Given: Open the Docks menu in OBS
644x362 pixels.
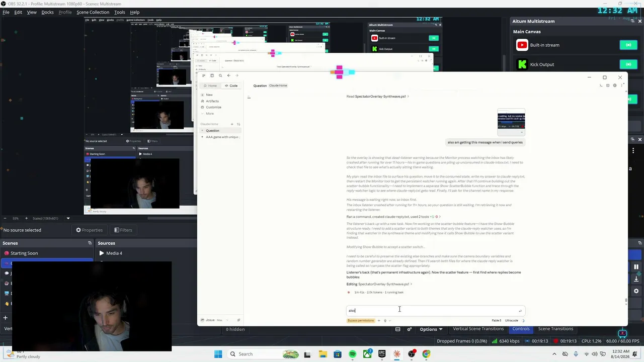Looking at the screenshot, I should 47,12.
